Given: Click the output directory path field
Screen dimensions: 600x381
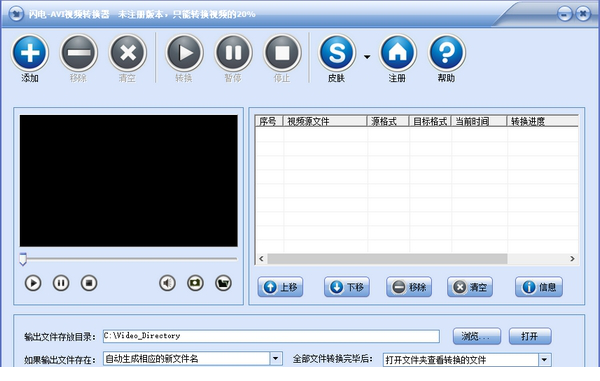Looking at the screenshot, I should click(x=271, y=336).
